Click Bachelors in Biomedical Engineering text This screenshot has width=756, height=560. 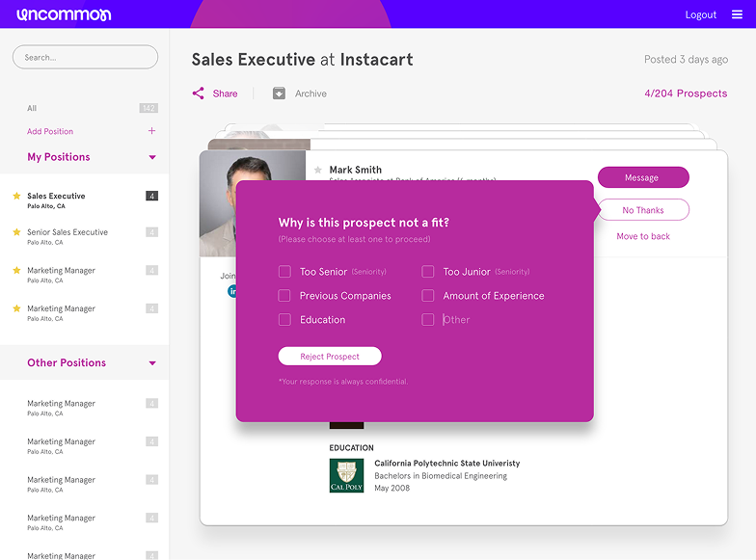pos(441,476)
